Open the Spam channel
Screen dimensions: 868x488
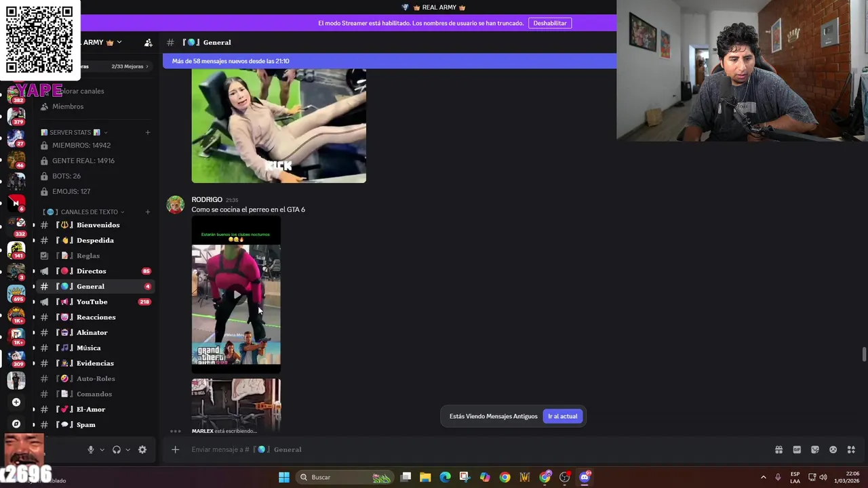(95, 425)
